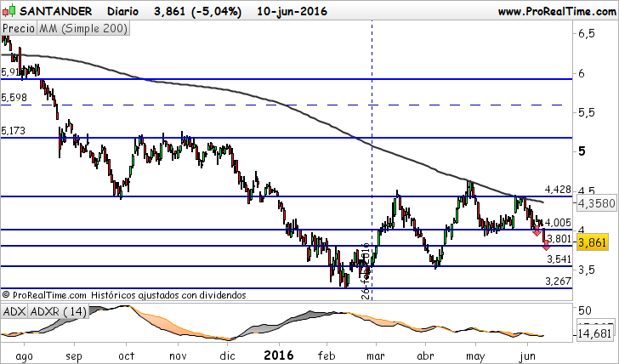The image size is (619, 364).
Task: Click the 3,541 support level label
Action: tap(559, 259)
